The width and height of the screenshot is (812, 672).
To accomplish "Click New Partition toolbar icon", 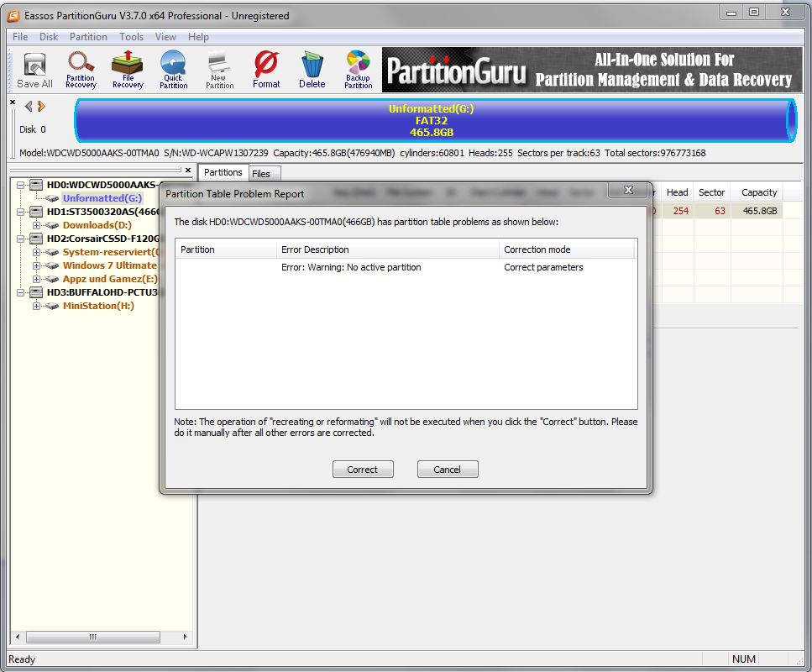I will [219, 71].
